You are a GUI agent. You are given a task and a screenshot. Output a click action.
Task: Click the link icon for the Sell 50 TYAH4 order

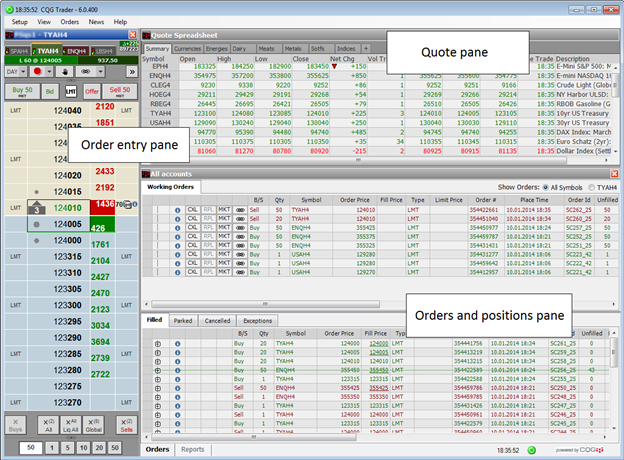click(240, 210)
